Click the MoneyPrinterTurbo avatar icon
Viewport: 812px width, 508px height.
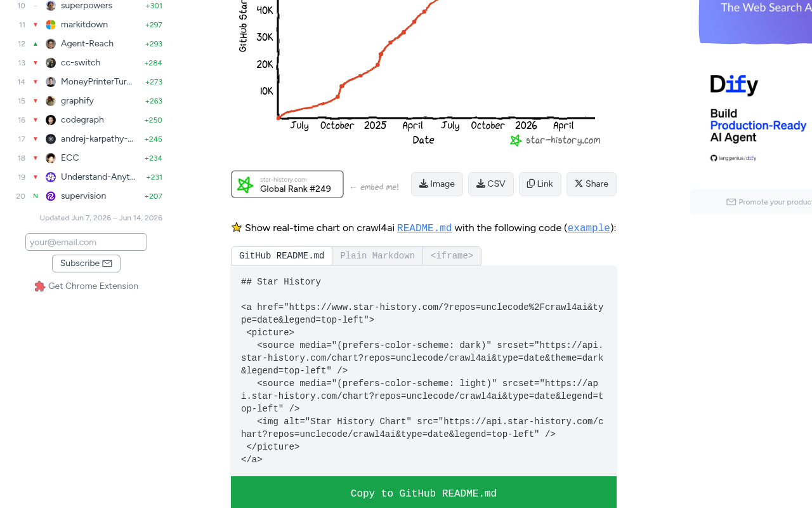[x=51, y=82]
